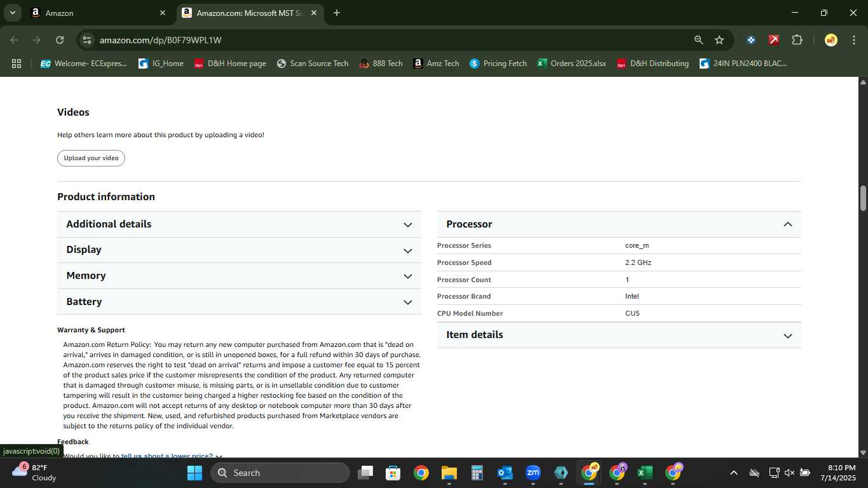Open the Scan Source Tech bookmark
868x488 pixels.
(x=313, y=64)
